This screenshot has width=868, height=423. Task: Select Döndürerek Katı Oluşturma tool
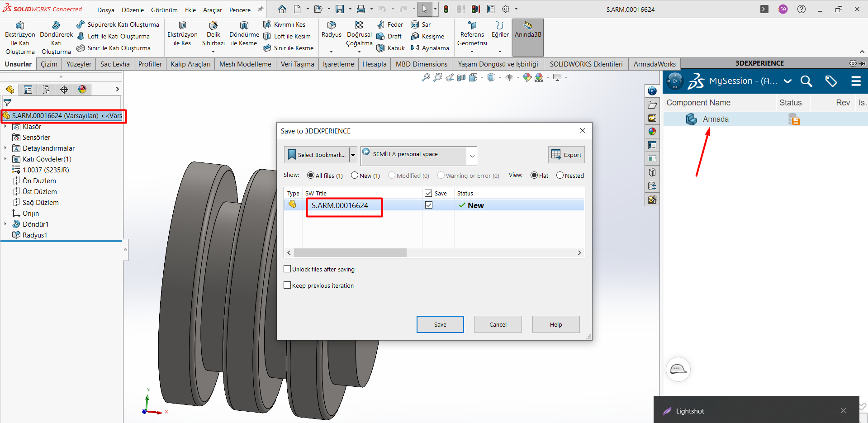tap(56, 38)
